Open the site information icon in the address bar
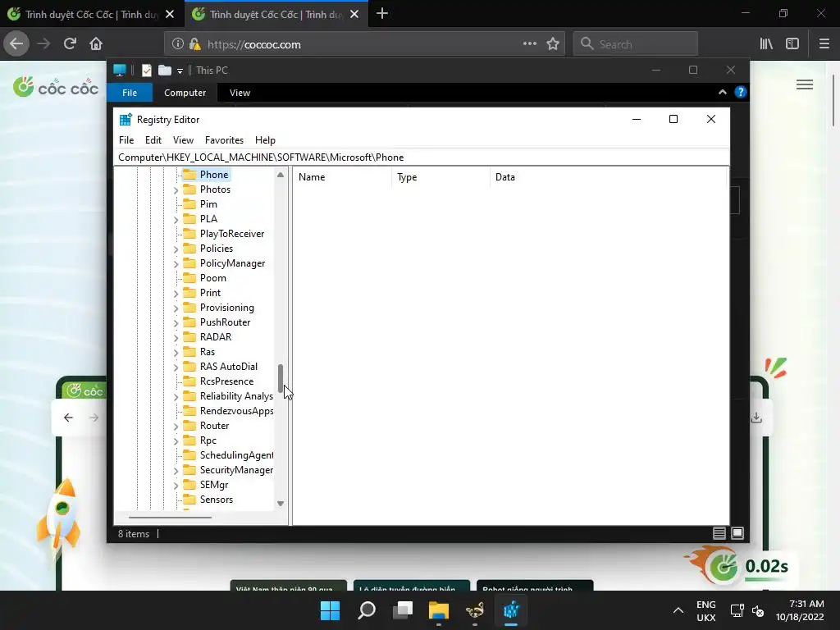 178,44
